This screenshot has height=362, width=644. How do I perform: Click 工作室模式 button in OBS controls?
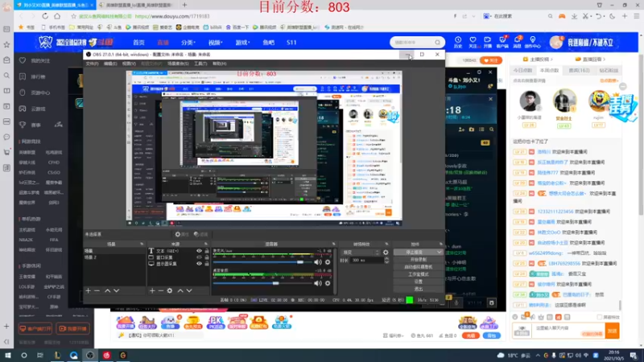click(418, 274)
